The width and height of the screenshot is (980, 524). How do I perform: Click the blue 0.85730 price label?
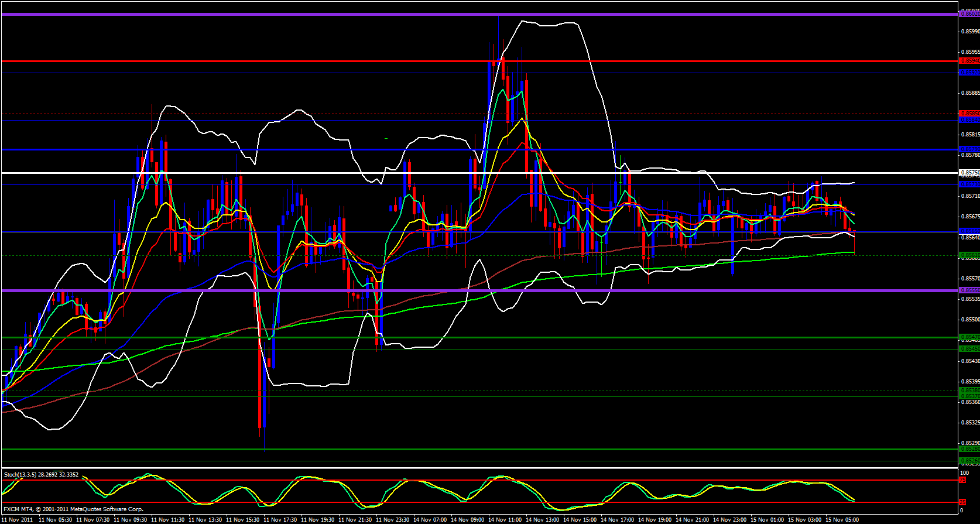968,184
